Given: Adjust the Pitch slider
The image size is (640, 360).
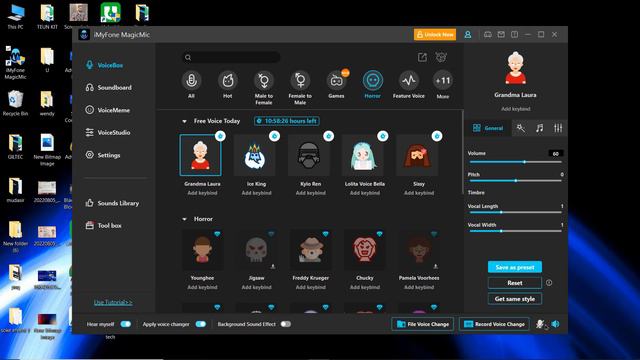Looking at the screenshot, I should point(516,180).
